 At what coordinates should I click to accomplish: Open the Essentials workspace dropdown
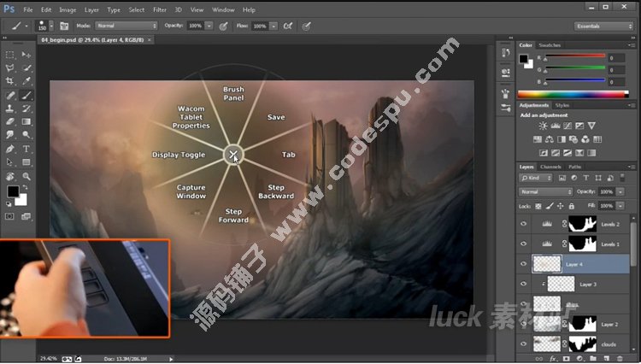pos(603,26)
